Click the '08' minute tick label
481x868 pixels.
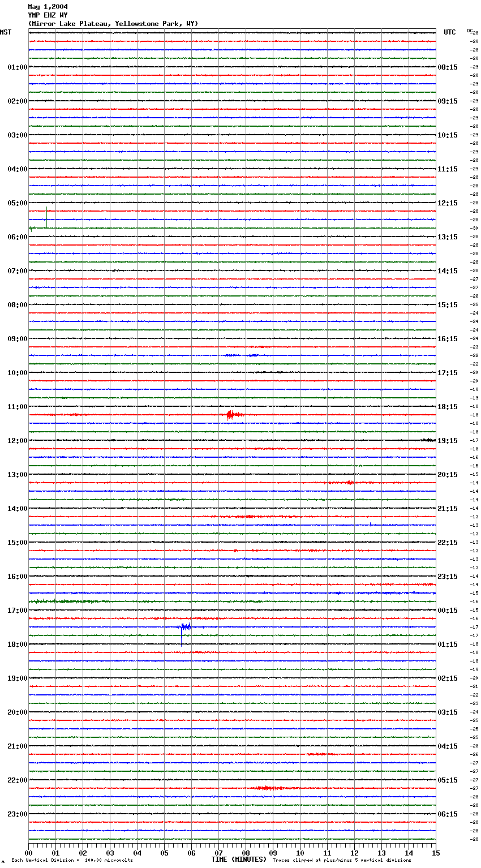coord(246,853)
